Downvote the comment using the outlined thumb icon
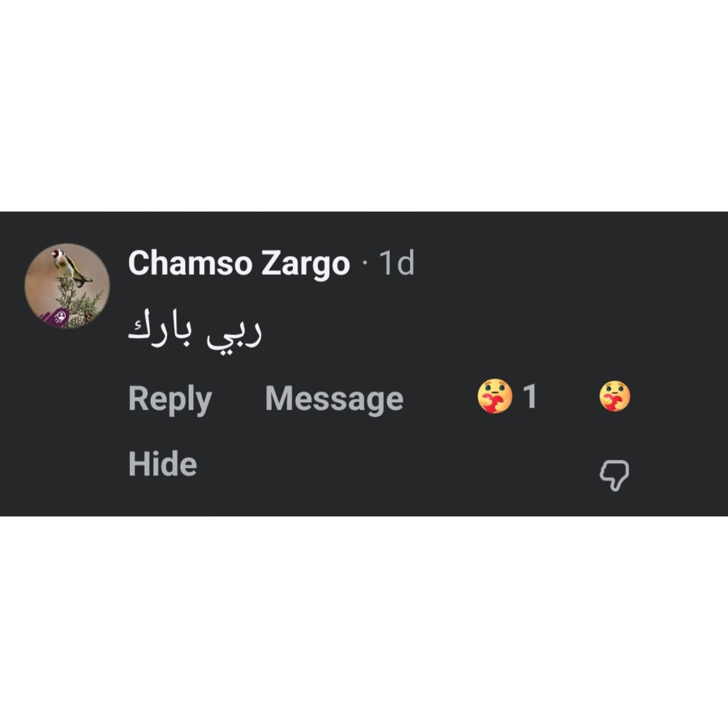Image resolution: width=728 pixels, height=728 pixels. tap(614, 475)
